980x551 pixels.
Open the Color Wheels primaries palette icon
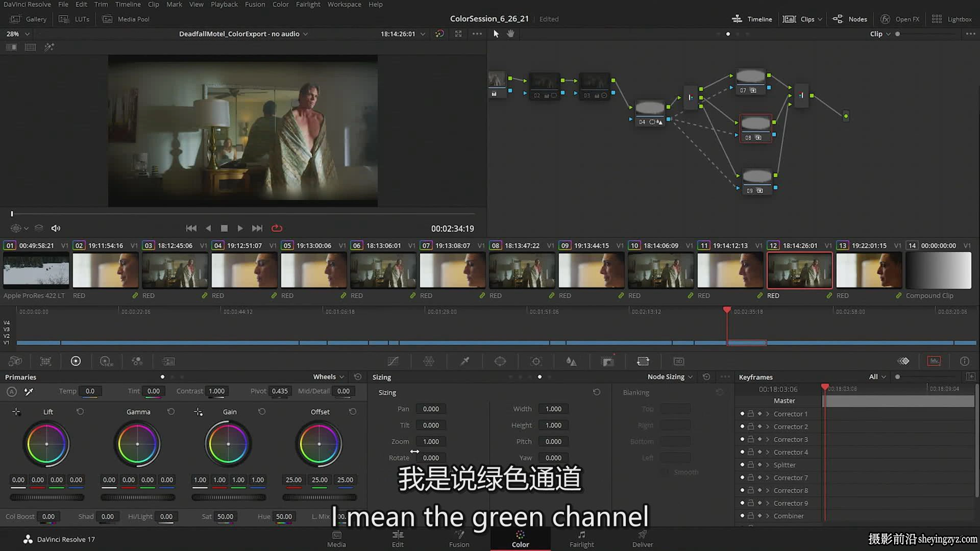[x=76, y=361]
